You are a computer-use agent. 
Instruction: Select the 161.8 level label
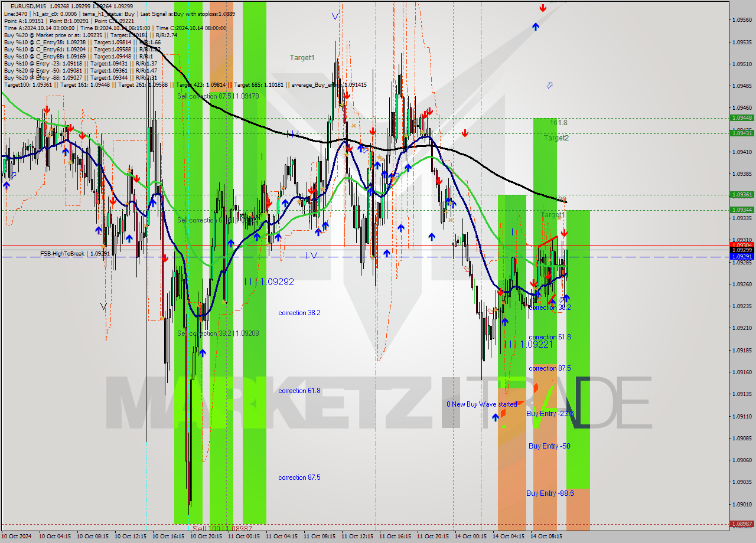pos(559,123)
